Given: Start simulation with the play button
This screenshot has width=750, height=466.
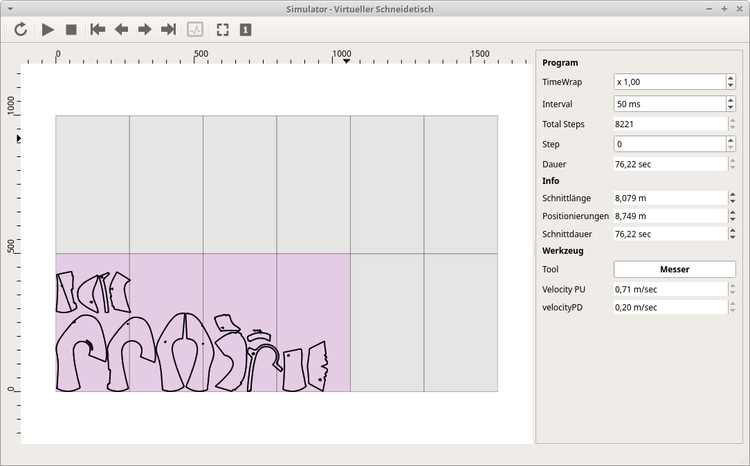Looking at the screenshot, I should coord(47,30).
